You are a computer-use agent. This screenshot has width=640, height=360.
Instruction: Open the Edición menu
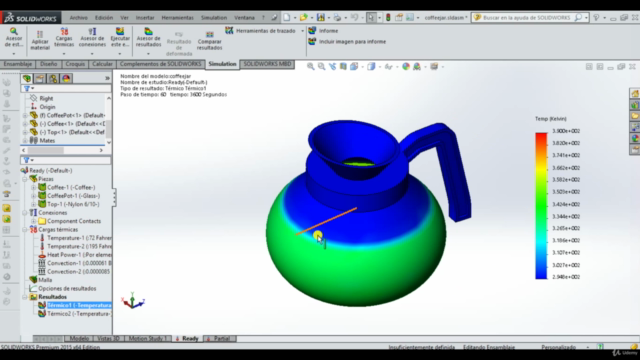(104, 18)
